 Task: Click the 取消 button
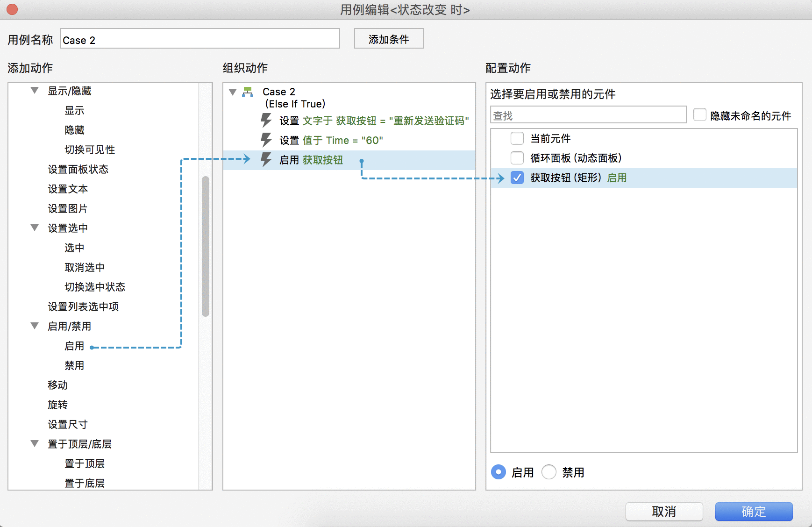pos(664,512)
